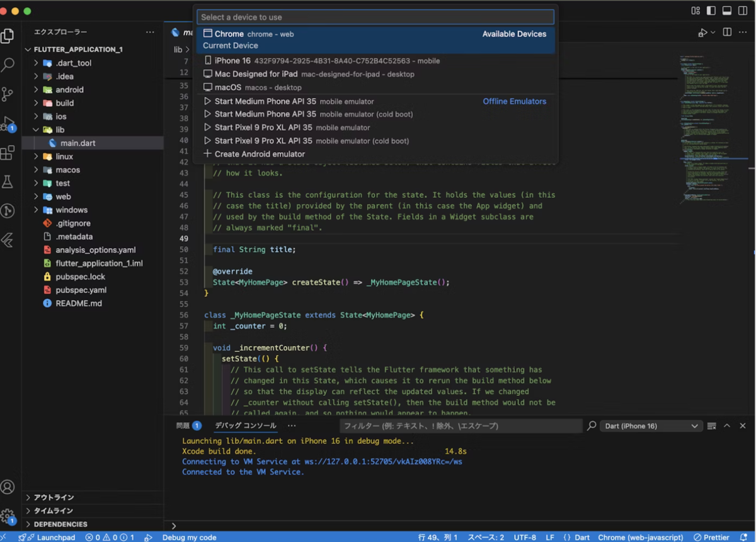
Task: Toggle the secondary sidebar visibility
Action: tap(742, 11)
